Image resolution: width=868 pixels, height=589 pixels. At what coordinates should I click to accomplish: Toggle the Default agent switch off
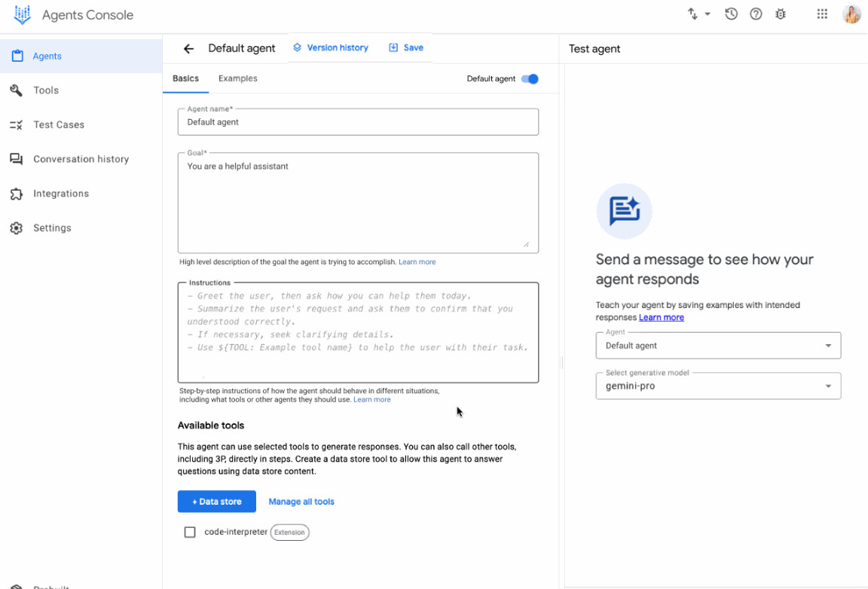click(x=530, y=78)
